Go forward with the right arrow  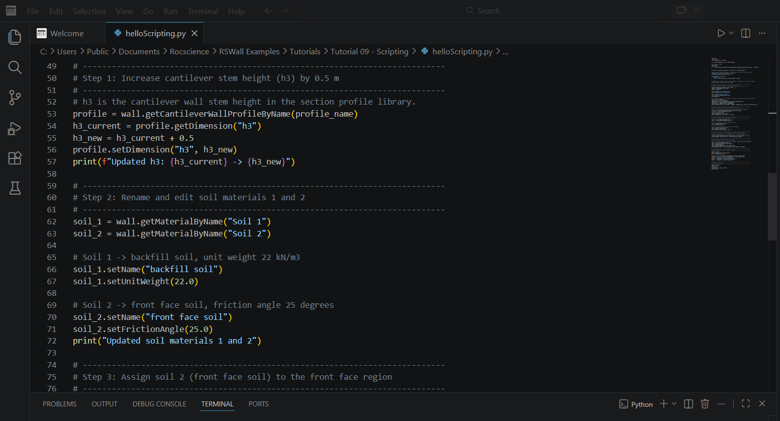click(x=285, y=11)
